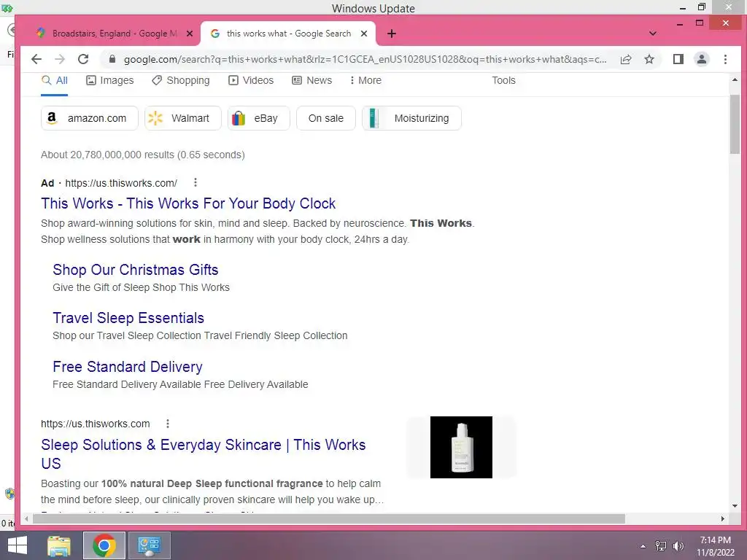Go forward in browser history
The image size is (747, 560).
pos(60,59)
